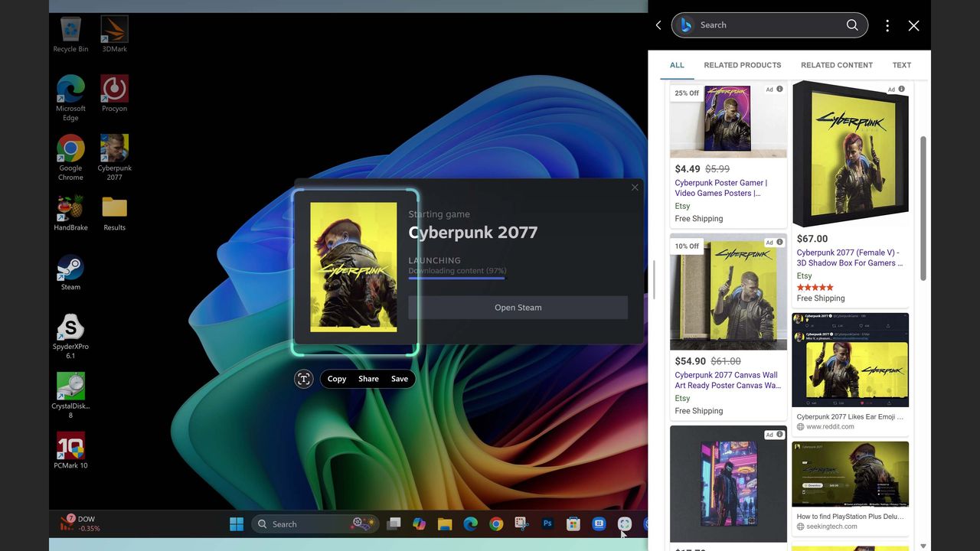
Task: Close the Bing visual search panel
Action: pos(913,25)
